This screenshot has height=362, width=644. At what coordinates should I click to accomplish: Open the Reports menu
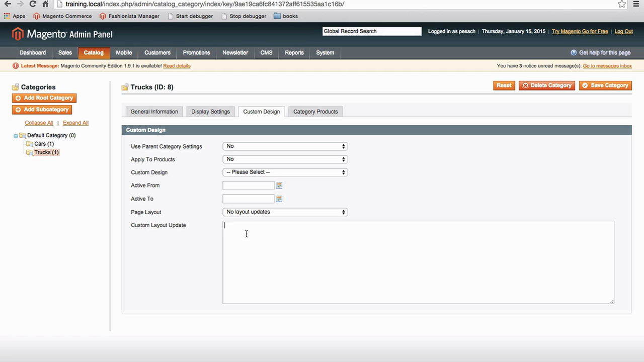coord(294,52)
